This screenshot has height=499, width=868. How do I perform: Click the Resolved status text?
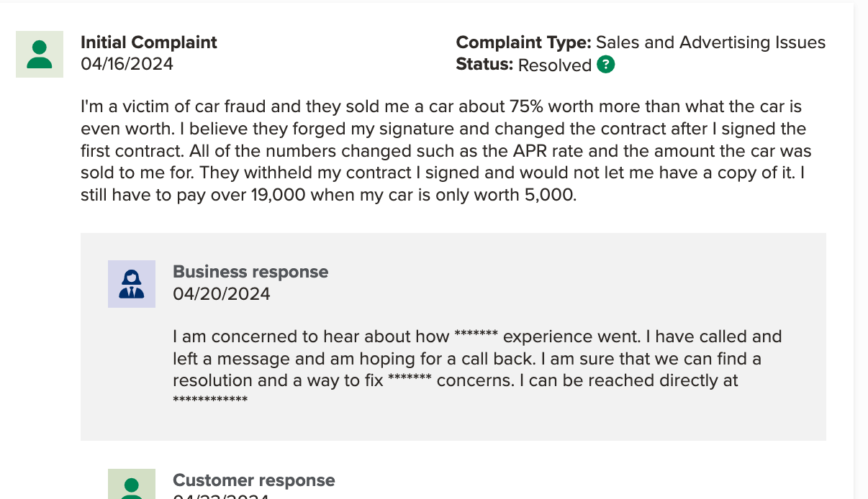click(x=555, y=65)
